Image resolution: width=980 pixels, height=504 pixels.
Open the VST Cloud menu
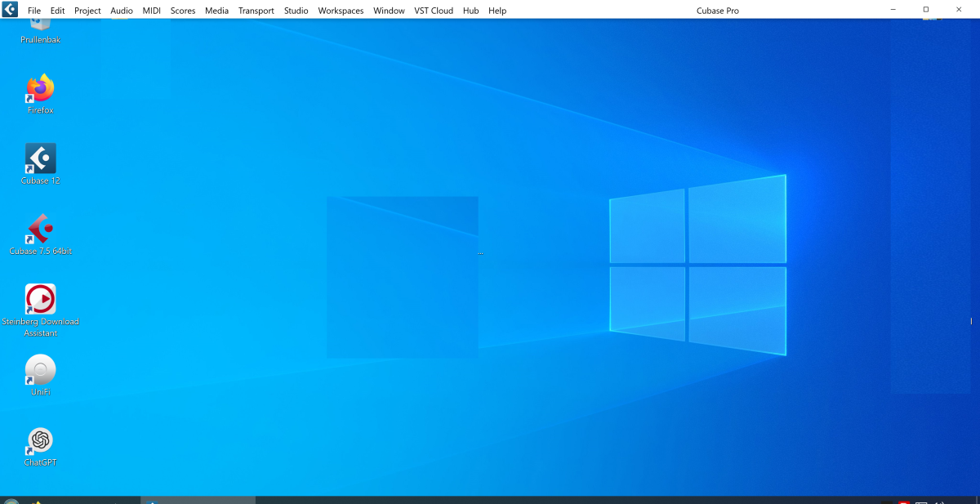[434, 11]
